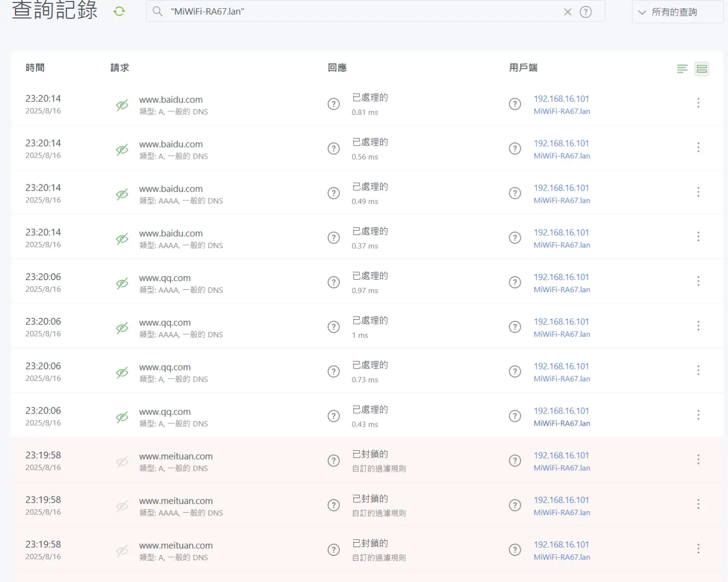Click the 查詢記錄 page title
The image size is (728, 582).
click(x=54, y=11)
